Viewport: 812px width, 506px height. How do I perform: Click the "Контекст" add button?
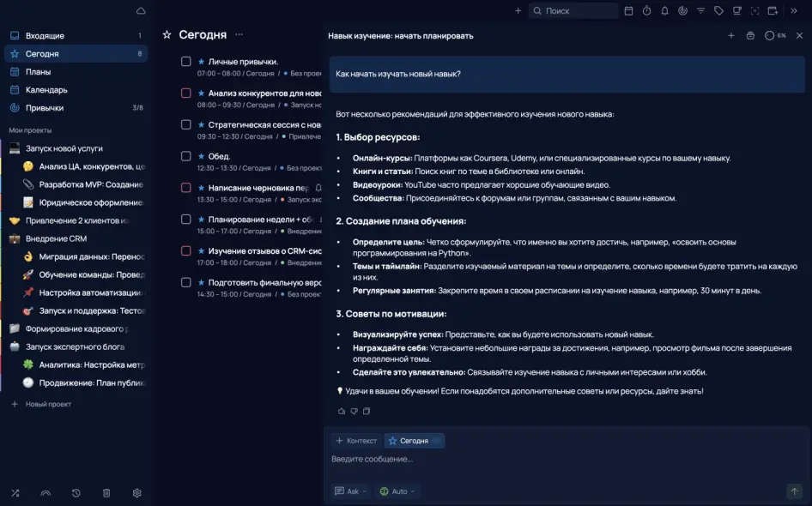(x=356, y=441)
